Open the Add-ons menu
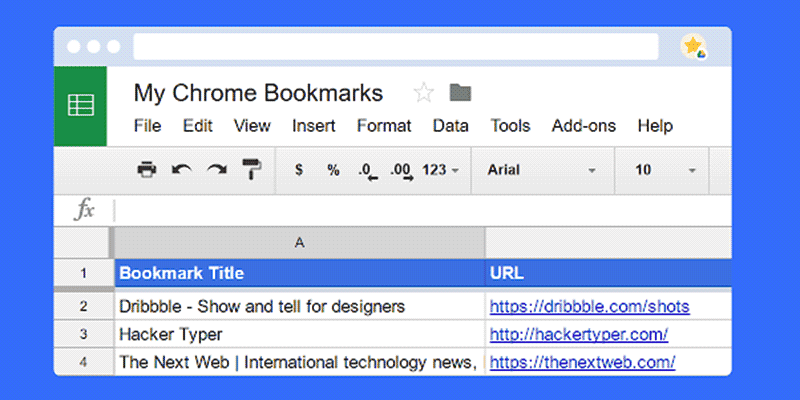Screen dimensions: 800x400 pyautogui.click(x=584, y=126)
